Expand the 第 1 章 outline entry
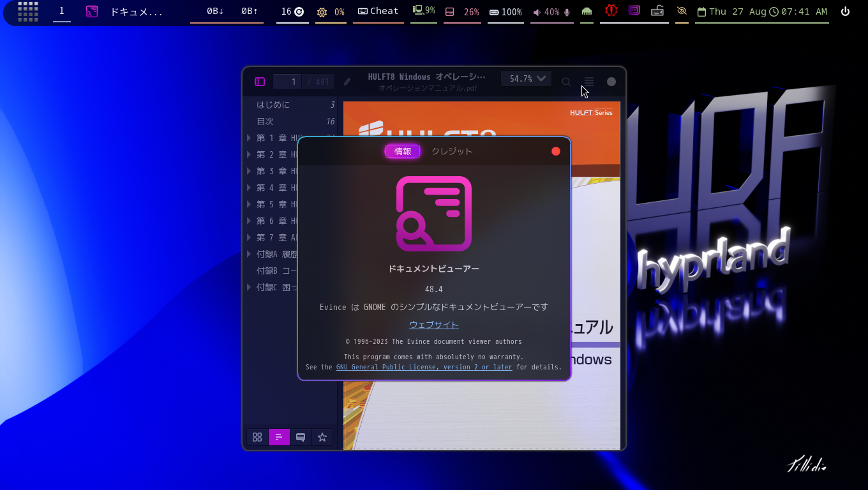The width and height of the screenshot is (868, 490). coord(249,138)
